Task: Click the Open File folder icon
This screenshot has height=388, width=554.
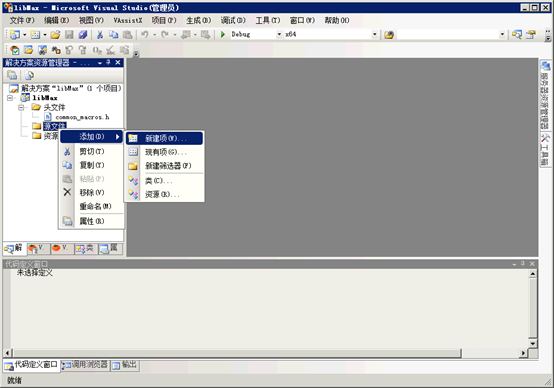Action: point(55,35)
